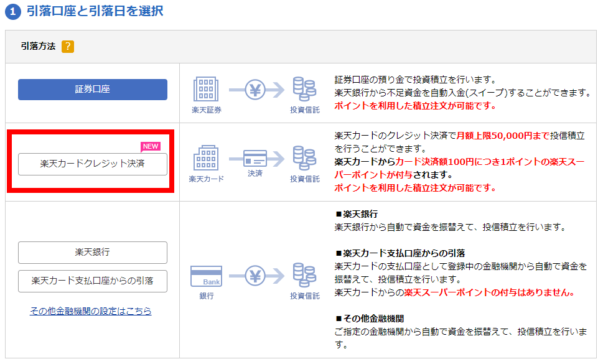Click the text 月額上限50,000円まで
The height and width of the screenshot is (364, 603).
pyautogui.click(x=503, y=136)
